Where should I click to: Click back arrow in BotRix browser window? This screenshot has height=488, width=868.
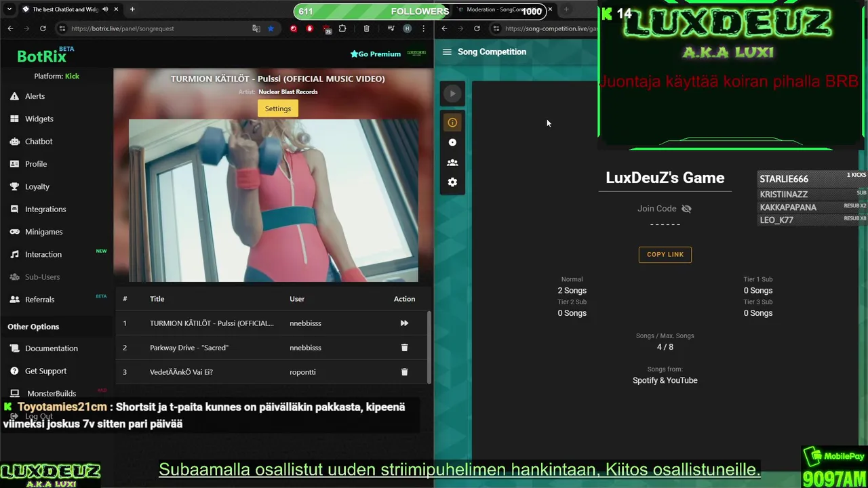tap(10, 28)
